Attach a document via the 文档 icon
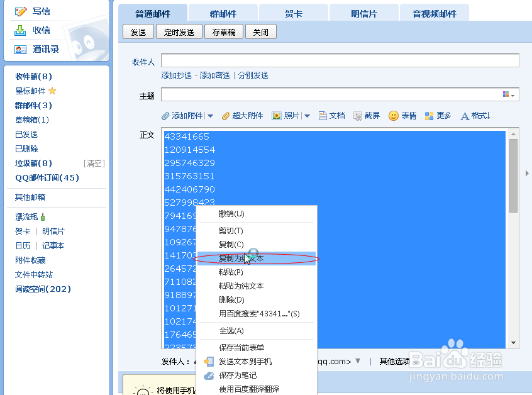532x395 pixels. pos(322,116)
